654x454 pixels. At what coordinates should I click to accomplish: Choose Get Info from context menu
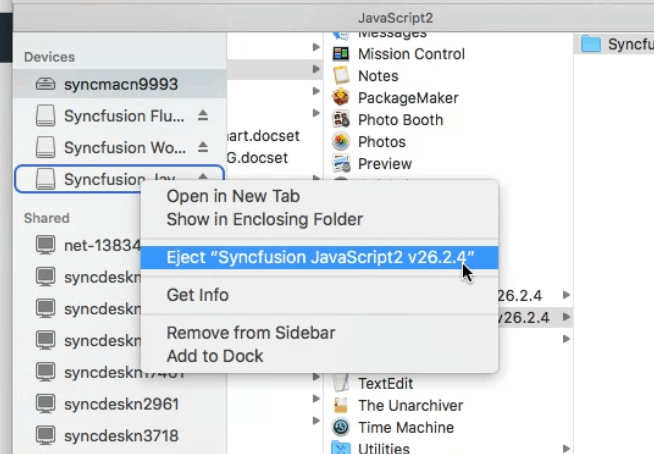(x=197, y=295)
